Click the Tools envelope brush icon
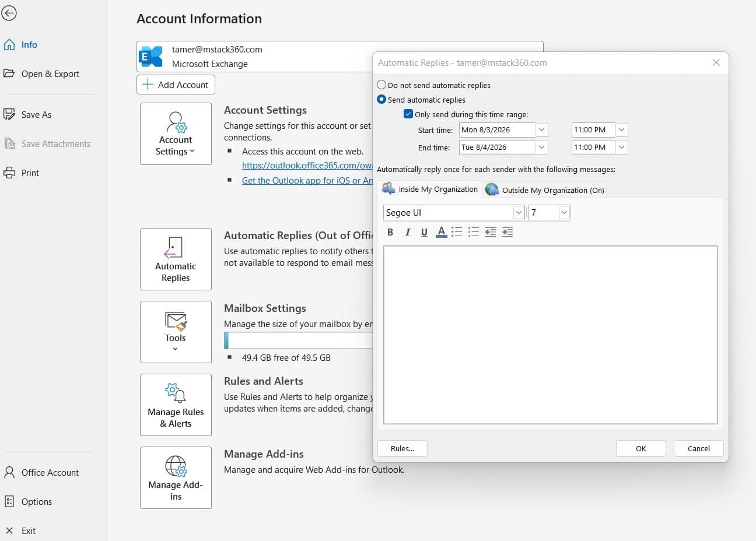Image resolution: width=756 pixels, height=541 pixels. [176, 321]
